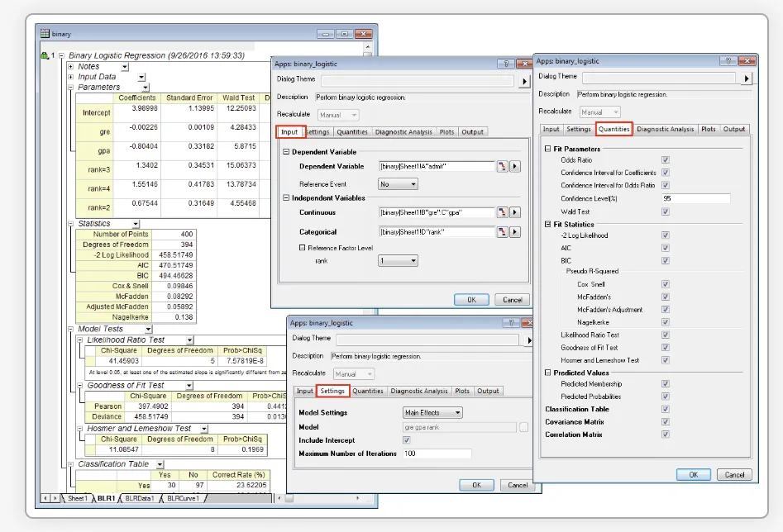Click the lock icon beside report node
Screen dimensions: 783x532
point(45,55)
